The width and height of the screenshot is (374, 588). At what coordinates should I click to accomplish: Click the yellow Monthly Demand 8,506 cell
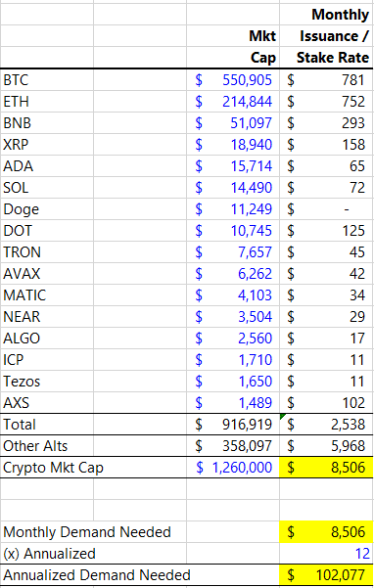[326, 532]
